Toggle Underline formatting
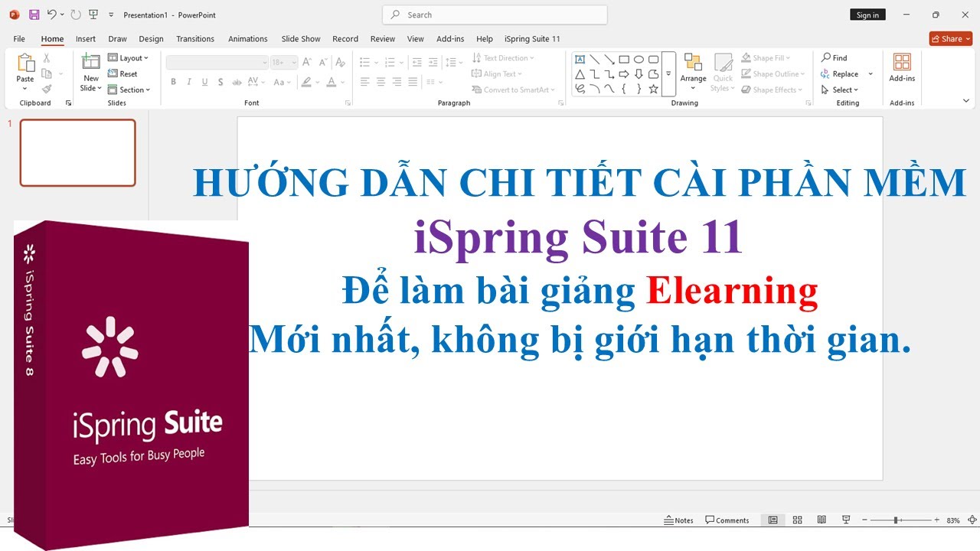Image resolution: width=980 pixels, height=551 pixels. coord(204,82)
